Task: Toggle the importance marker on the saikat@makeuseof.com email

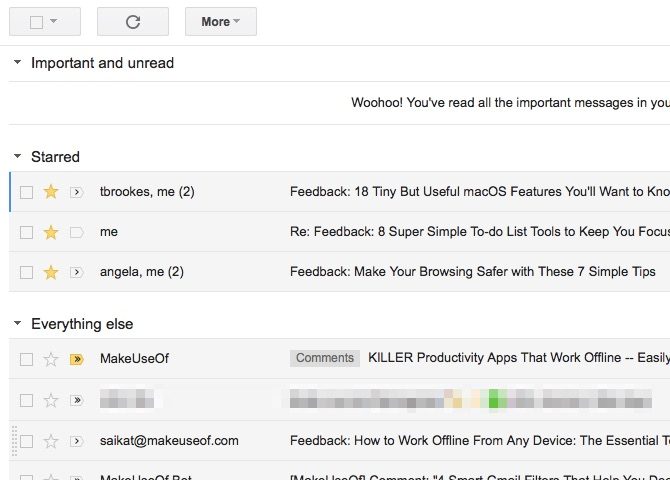Action: click(x=76, y=441)
